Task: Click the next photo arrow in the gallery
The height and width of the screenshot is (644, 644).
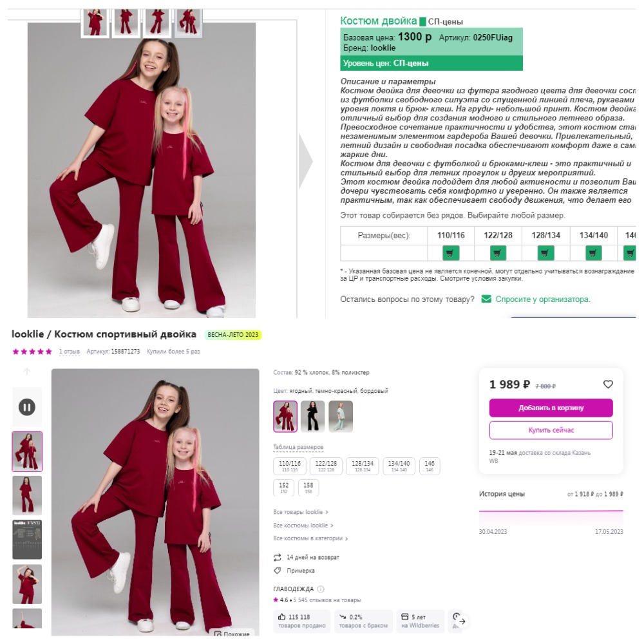Action: (305, 161)
